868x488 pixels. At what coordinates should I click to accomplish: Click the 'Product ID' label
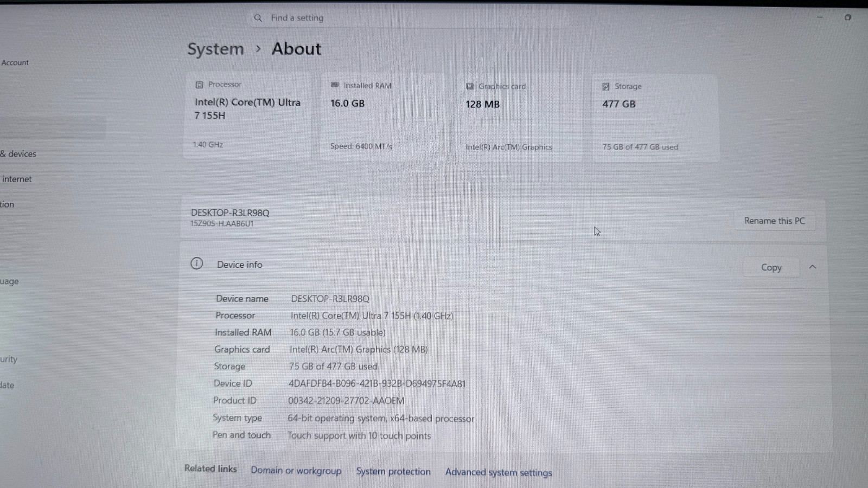click(x=234, y=401)
